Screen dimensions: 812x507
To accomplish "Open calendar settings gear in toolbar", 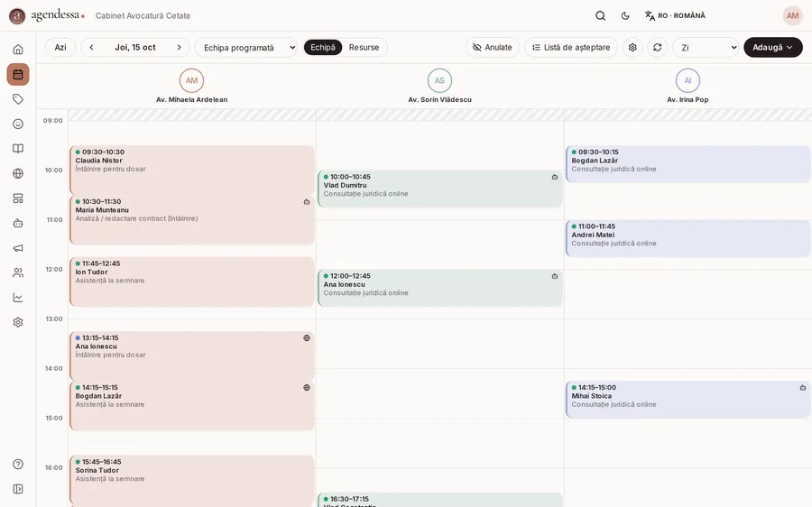I will tap(632, 47).
